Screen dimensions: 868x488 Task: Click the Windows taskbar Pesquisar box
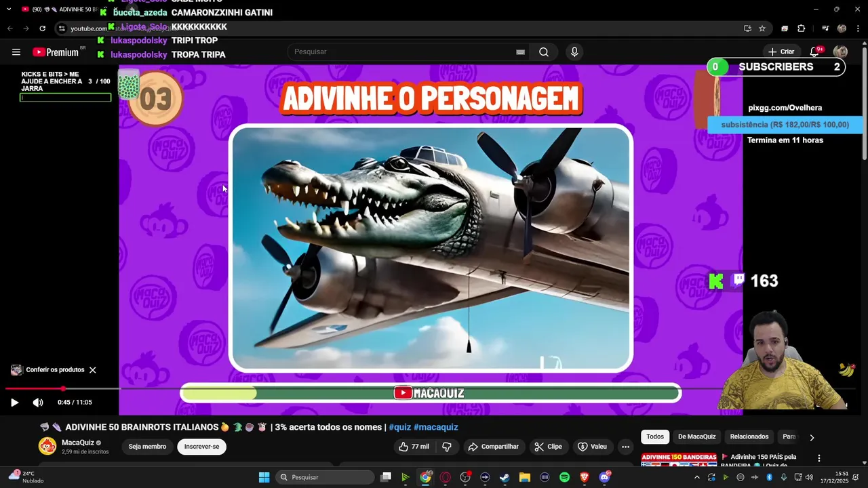(x=325, y=477)
